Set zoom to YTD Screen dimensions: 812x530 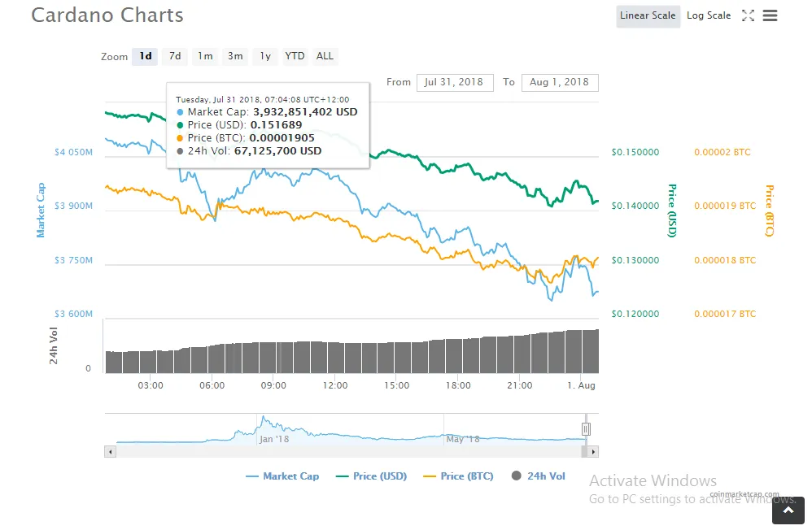295,56
